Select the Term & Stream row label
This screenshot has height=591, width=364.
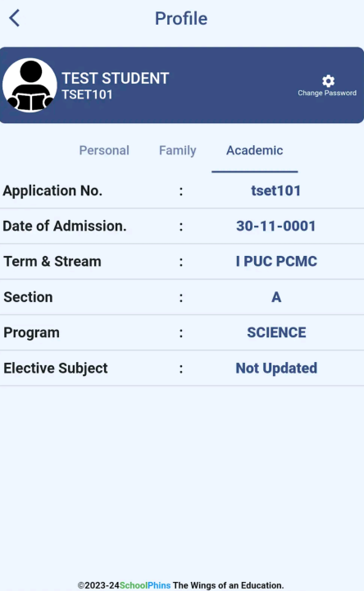[52, 262]
